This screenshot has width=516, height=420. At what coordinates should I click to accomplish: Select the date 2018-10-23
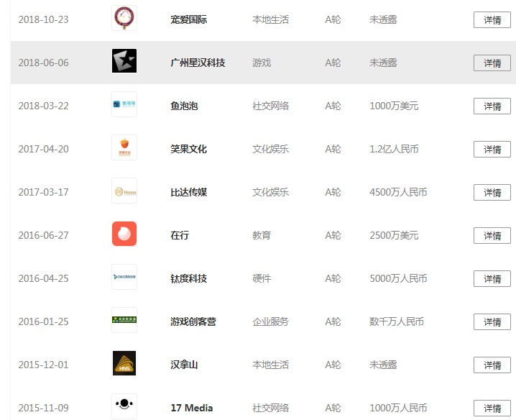[43, 19]
